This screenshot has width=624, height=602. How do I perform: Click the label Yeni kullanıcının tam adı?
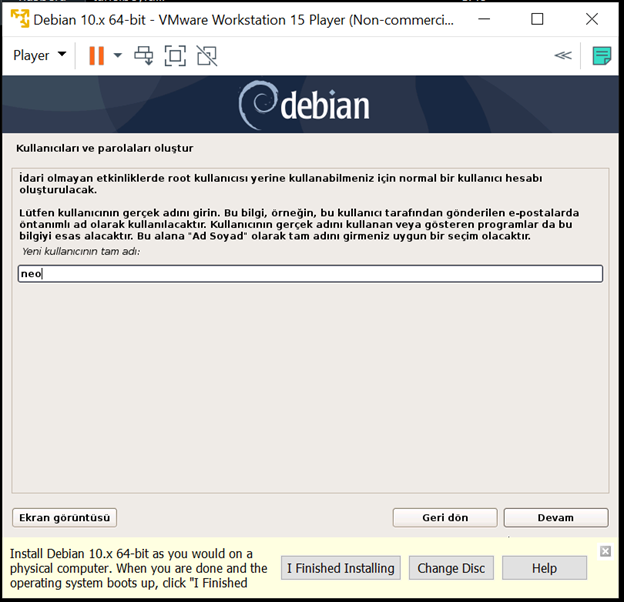click(x=81, y=251)
